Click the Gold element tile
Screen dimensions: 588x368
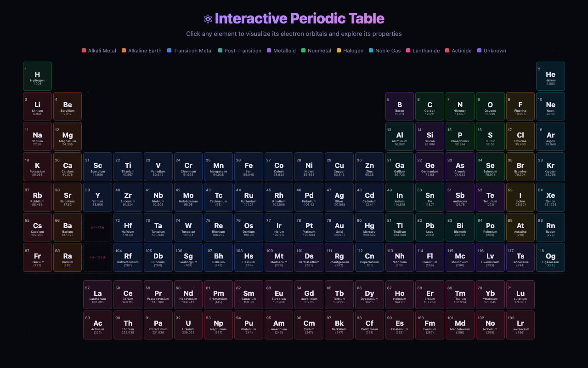(339, 227)
